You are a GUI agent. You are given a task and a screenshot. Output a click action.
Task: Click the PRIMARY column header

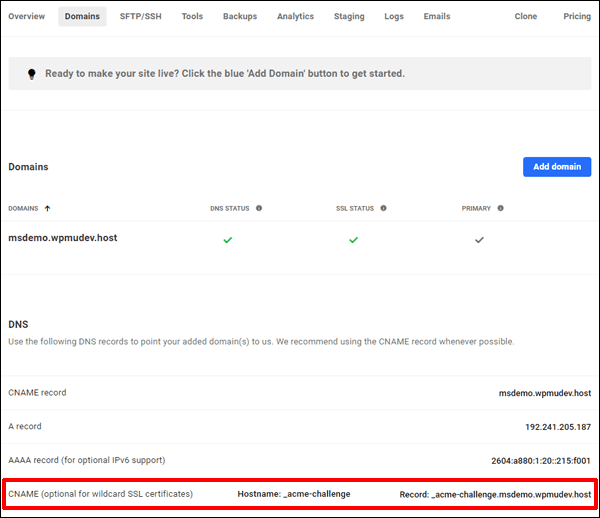tap(476, 209)
